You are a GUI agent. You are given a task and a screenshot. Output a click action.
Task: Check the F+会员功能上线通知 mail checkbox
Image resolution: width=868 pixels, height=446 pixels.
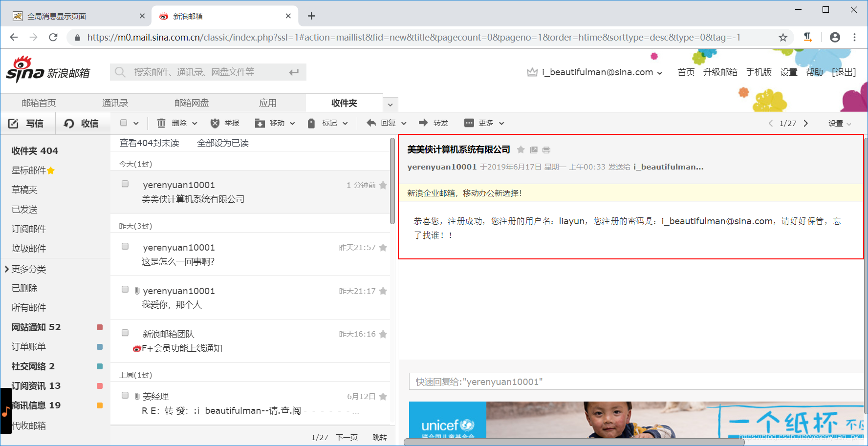point(125,333)
